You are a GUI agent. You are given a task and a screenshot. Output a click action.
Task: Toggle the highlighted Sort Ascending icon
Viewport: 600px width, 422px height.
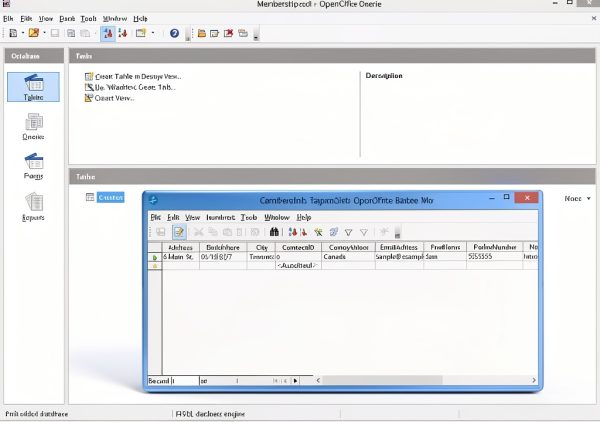click(x=108, y=34)
